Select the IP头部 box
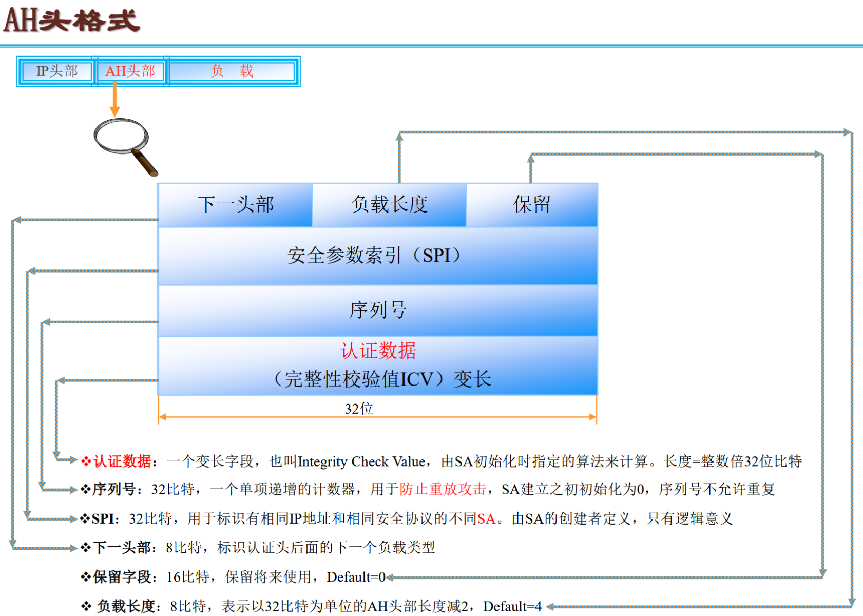The image size is (863, 616). pos(56,71)
